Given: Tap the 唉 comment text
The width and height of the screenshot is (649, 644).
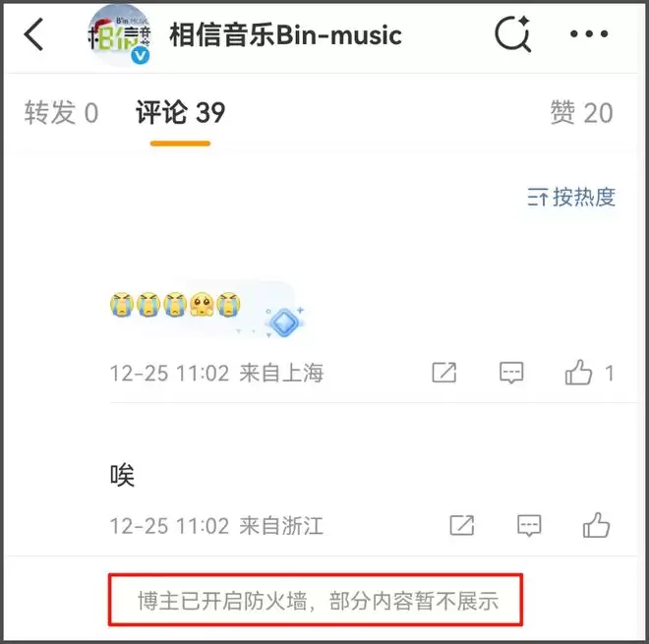Looking at the screenshot, I should pyautogui.click(x=122, y=475).
